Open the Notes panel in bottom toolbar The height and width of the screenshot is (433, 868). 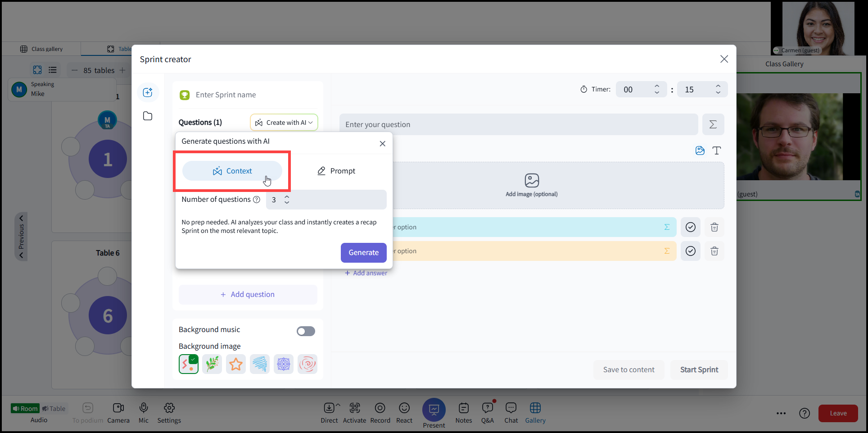click(464, 413)
